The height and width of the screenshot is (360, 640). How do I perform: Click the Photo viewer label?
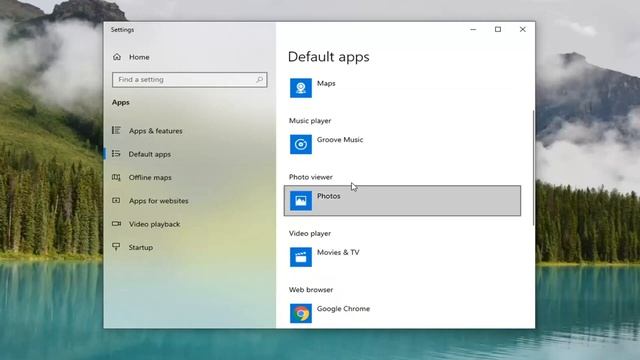(x=311, y=177)
